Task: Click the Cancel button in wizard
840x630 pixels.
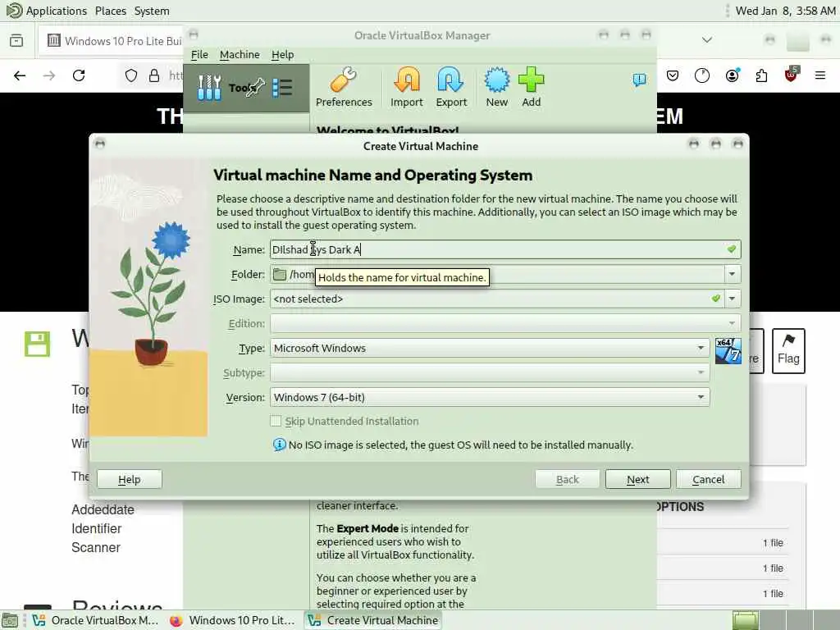Action: (708, 479)
